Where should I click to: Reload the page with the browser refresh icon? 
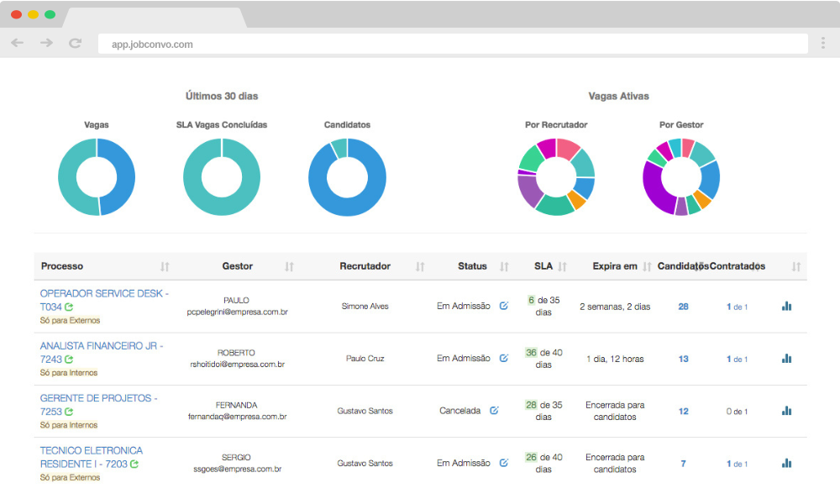pos(75,43)
